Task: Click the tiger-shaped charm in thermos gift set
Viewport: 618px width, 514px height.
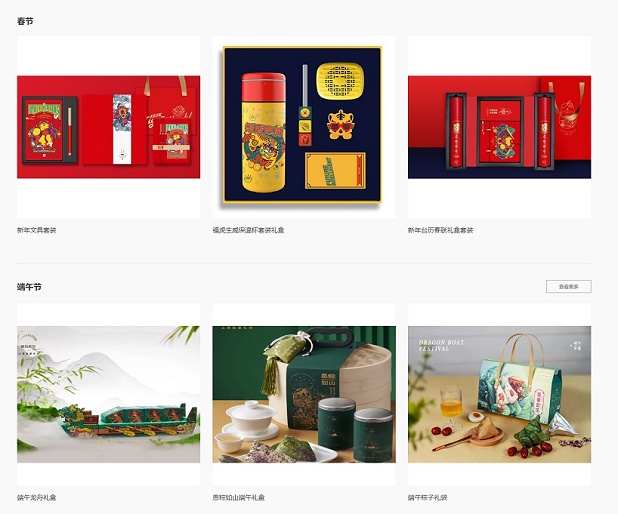Action: [341, 125]
